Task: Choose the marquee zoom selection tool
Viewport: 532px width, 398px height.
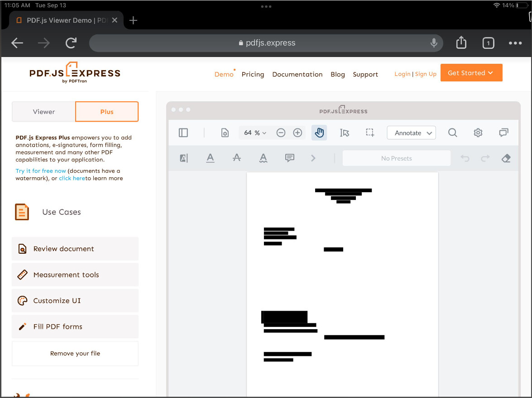Action: 370,133
